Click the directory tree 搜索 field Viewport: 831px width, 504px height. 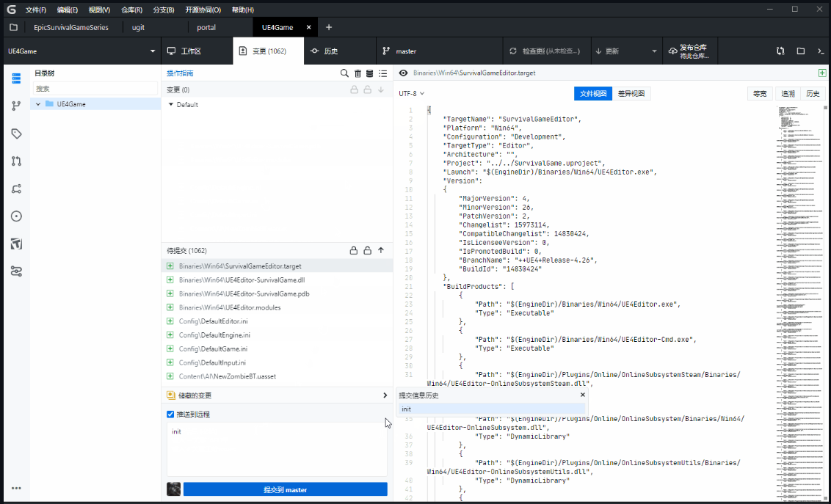[95, 89]
